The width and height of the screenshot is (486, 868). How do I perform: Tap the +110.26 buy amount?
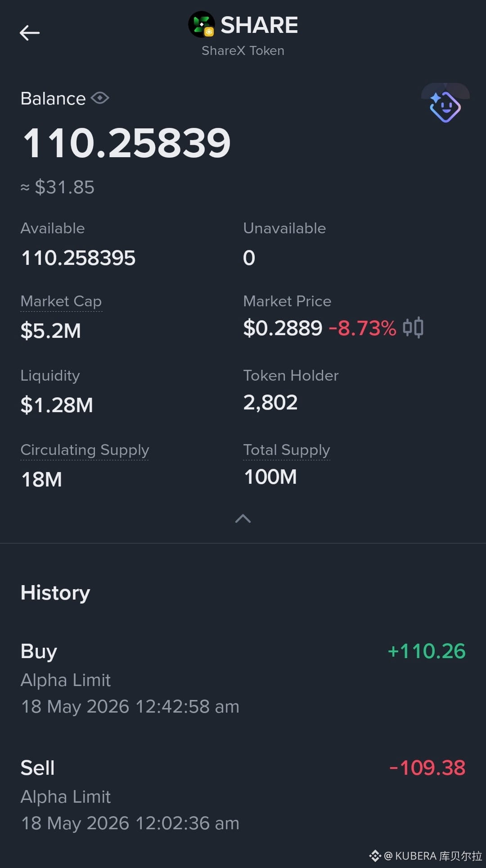(x=427, y=651)
